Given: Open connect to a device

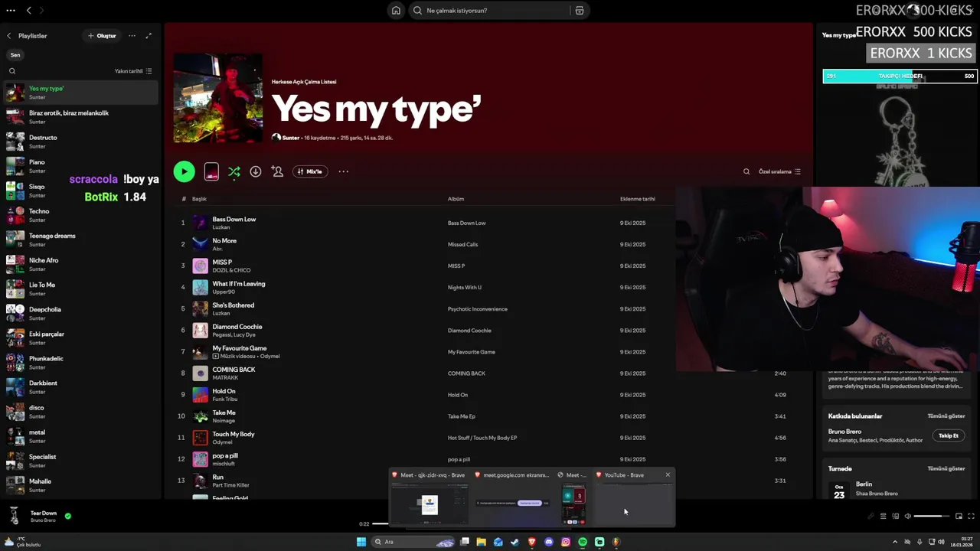Looking at the screenshot, I should pyautogui.click(x=895, y=517).
